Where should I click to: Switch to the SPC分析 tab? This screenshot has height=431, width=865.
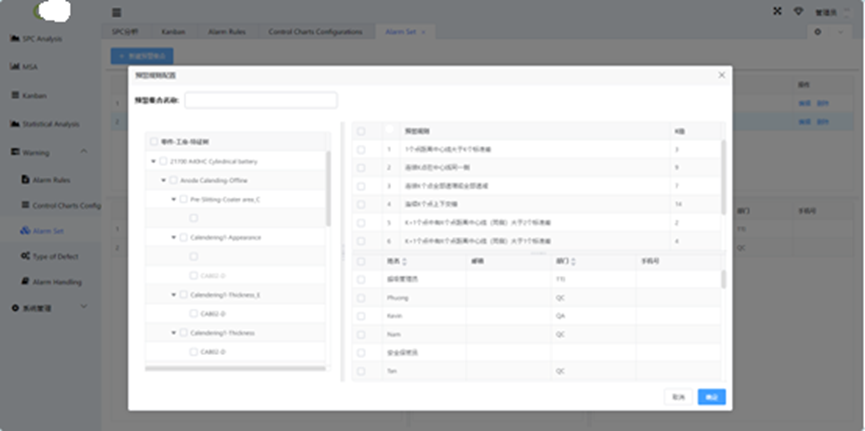pos(125,32)
